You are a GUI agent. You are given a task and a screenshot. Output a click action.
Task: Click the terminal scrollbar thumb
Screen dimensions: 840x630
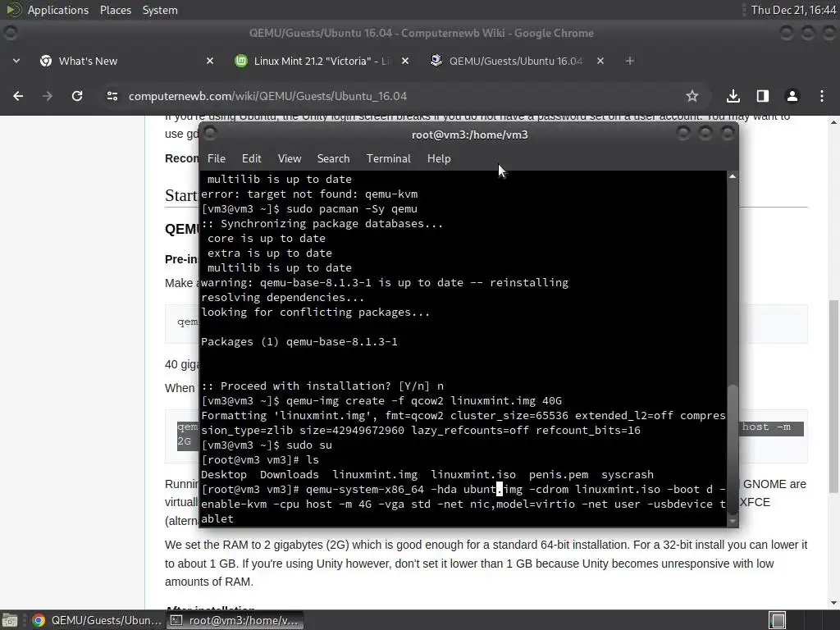coord(733,450)
